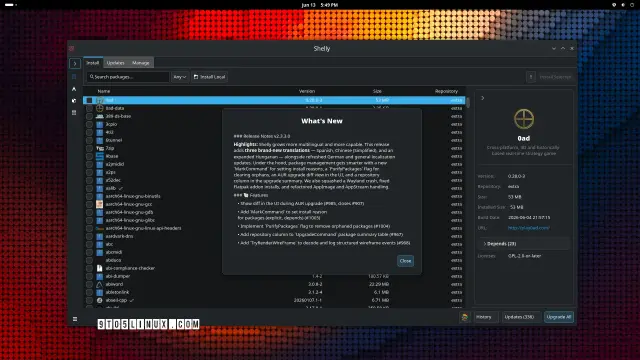640x360 pixels.
Task: Click the Install Selected button
Action: pos(555,77)
